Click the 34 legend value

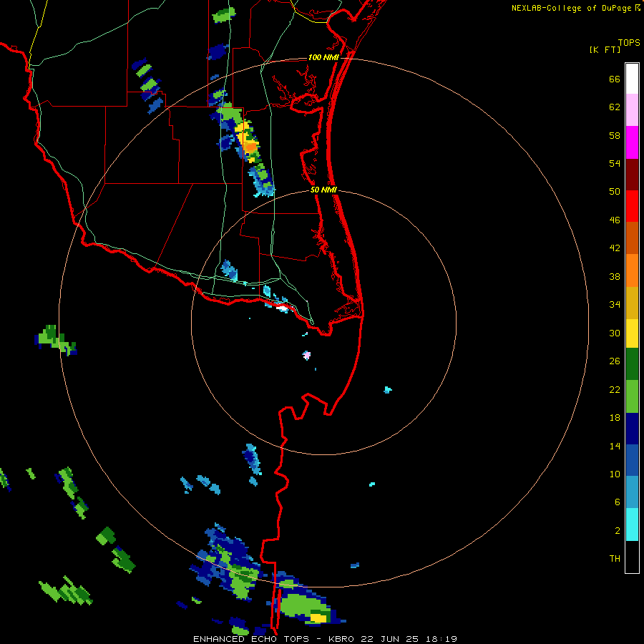click(615, 305)
